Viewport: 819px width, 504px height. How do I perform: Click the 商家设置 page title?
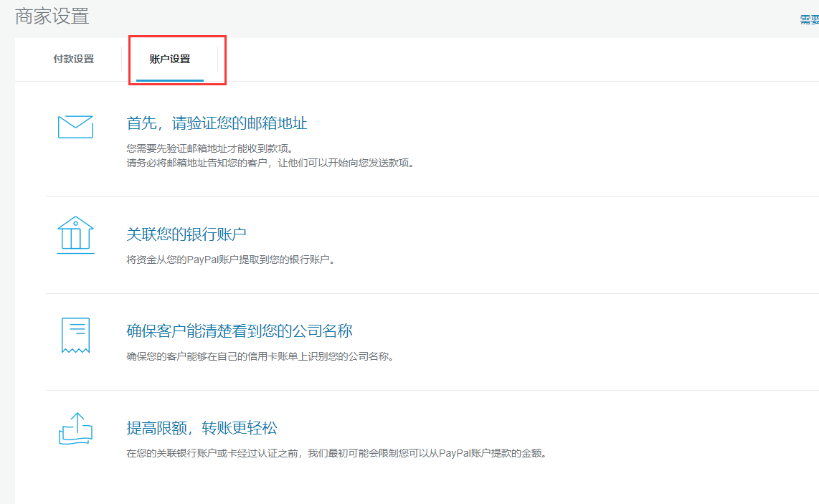52,16
